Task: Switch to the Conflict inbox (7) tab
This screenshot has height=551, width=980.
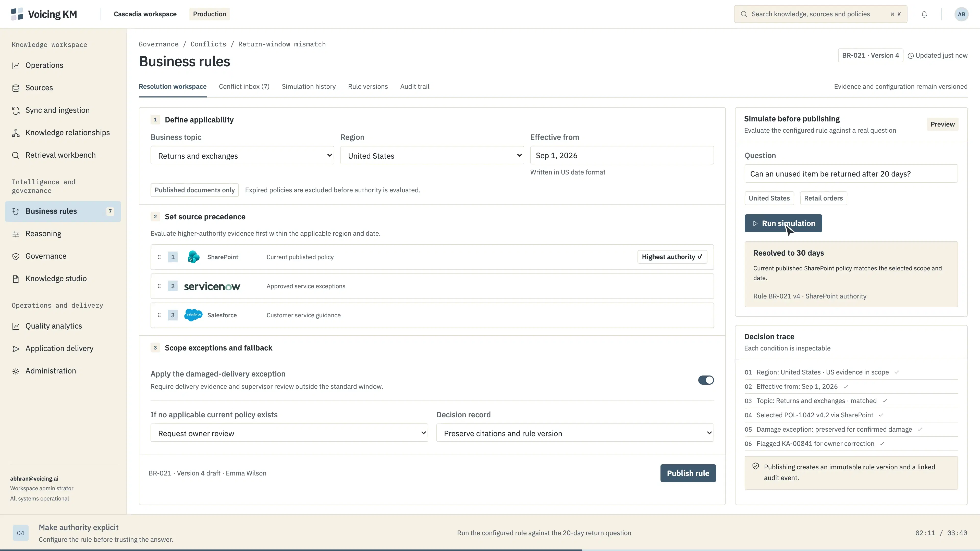Action: click(x=244, y=87)
